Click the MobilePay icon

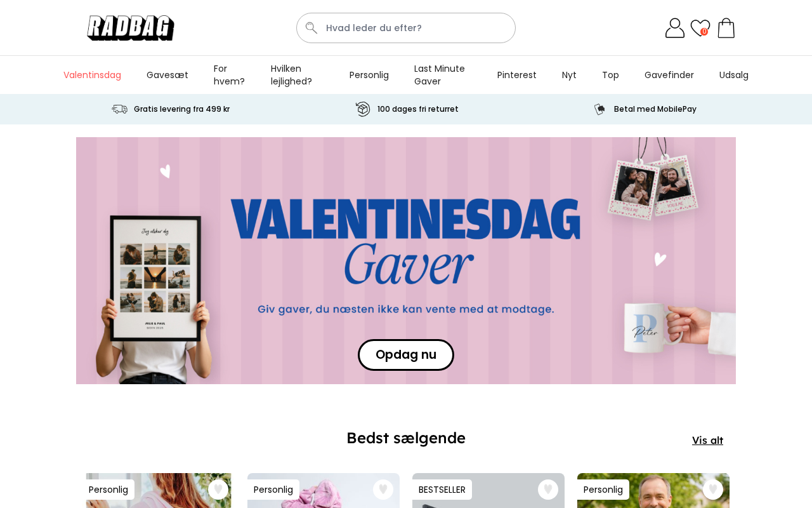click(x=599, y=109)
